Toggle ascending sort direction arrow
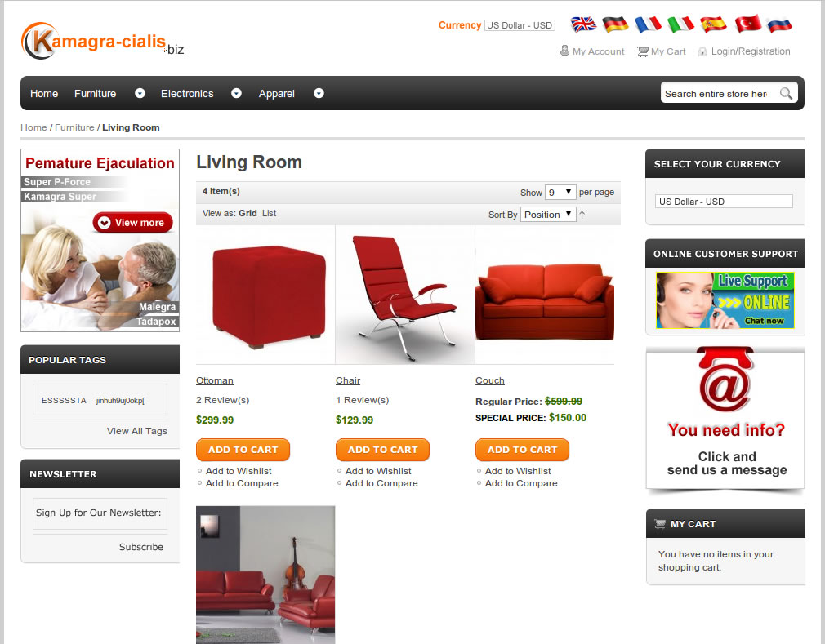The height and width of the screenshot is (644, 825). 582,215
